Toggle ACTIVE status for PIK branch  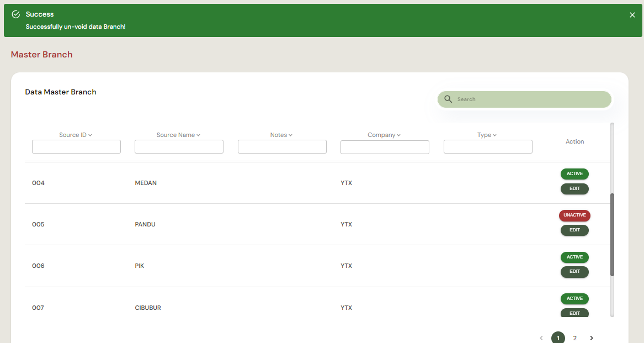click(x=574, y=257)
